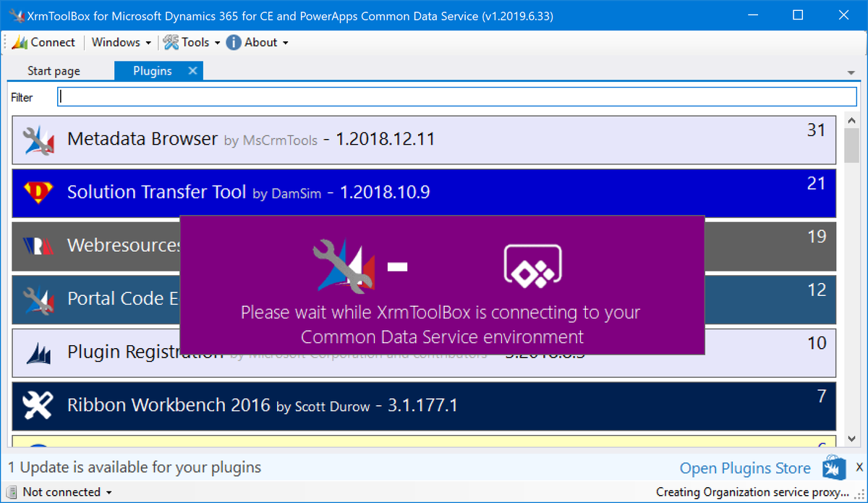The width and height of the screenshot is (868, 503).
Task: Click the plugin list scrollbar thumb
Action: (851, 145)
